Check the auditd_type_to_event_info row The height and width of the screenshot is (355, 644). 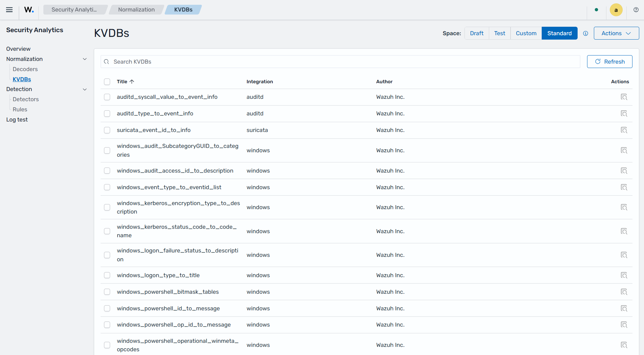point(107,113)
